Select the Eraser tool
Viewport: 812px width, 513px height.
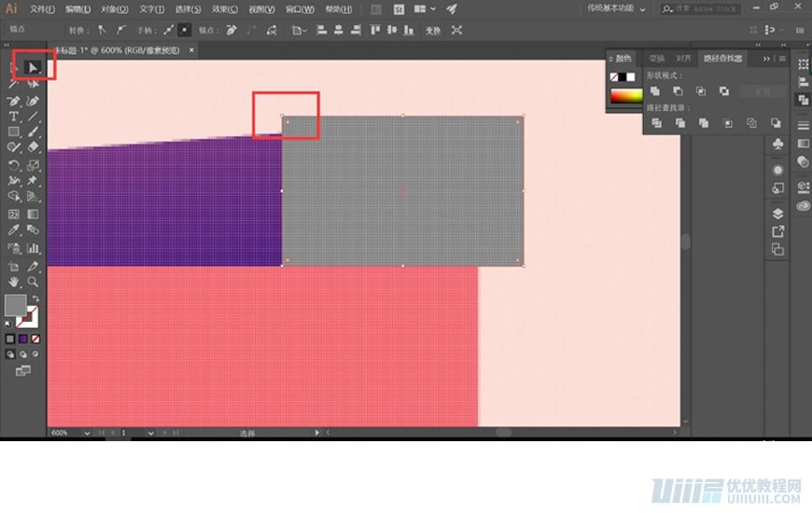33,147
